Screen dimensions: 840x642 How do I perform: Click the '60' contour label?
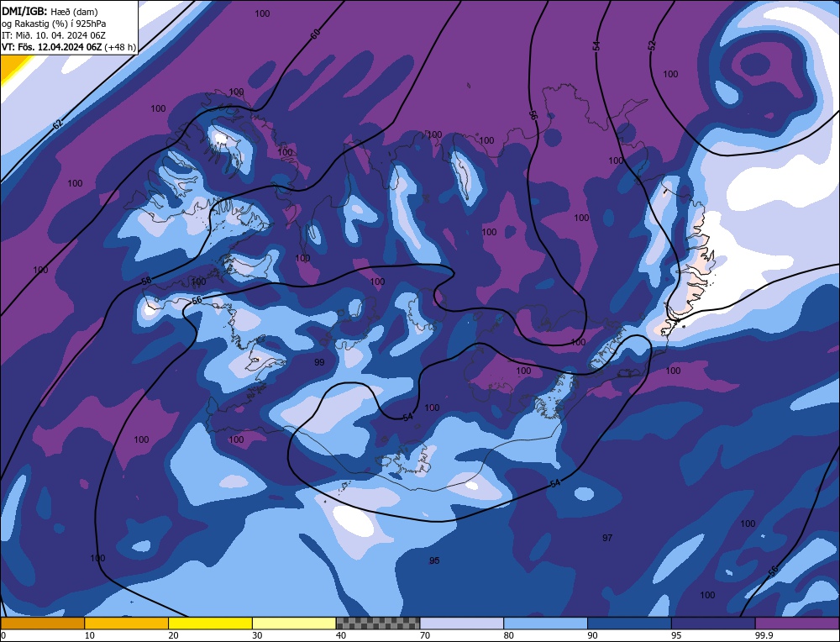point(316,34)
